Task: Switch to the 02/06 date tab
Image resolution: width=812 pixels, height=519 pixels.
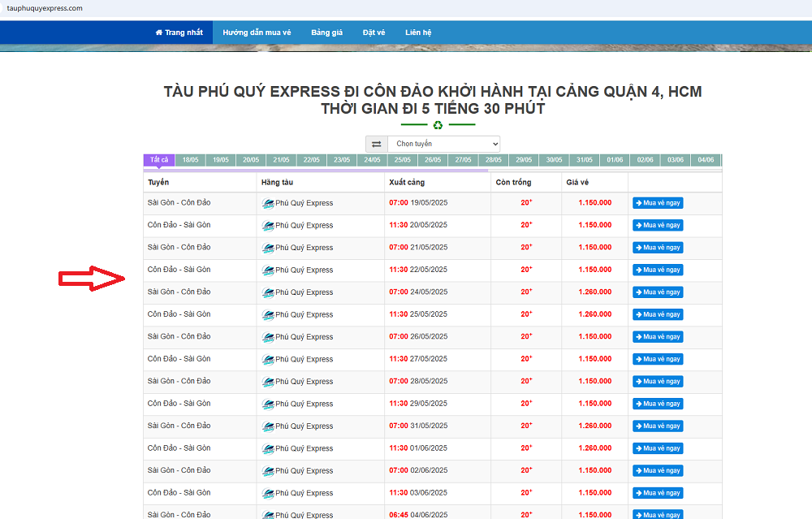Action: [646, 160]
